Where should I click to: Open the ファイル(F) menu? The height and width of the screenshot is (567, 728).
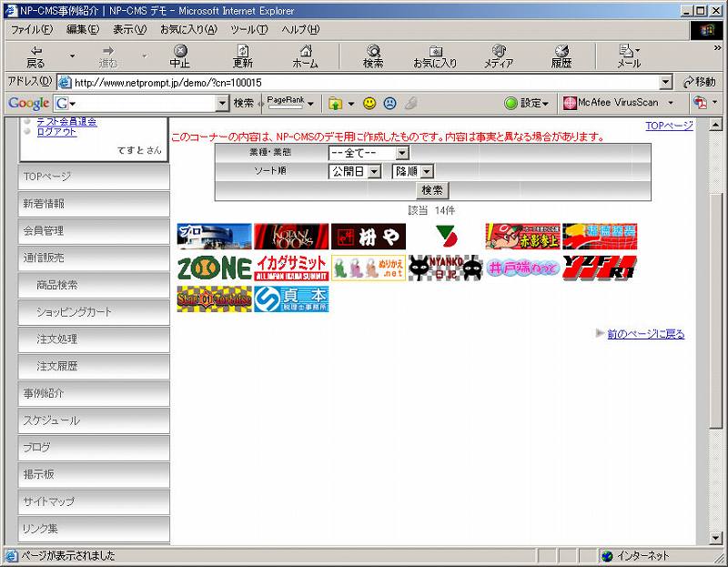click(32, 29)
